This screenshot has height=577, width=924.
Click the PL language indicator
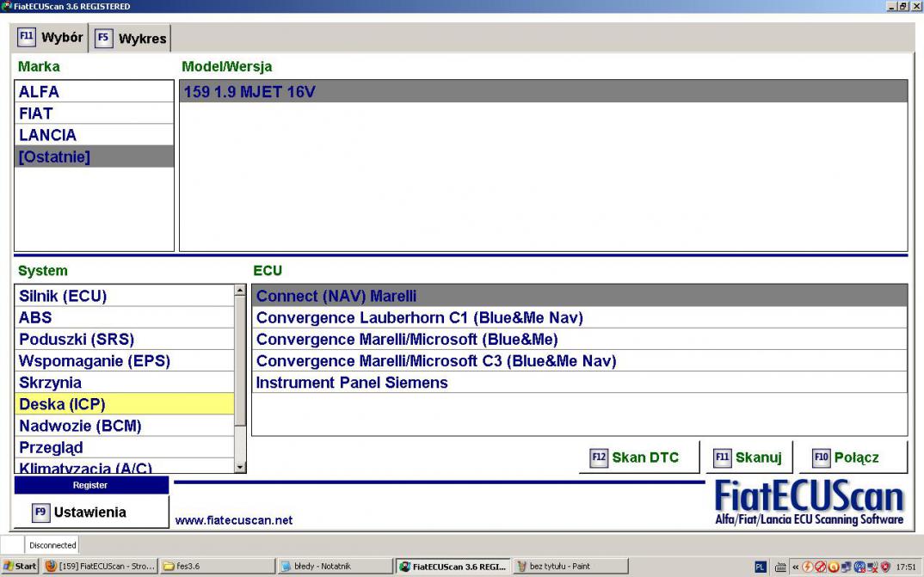(x=761, y=567)
